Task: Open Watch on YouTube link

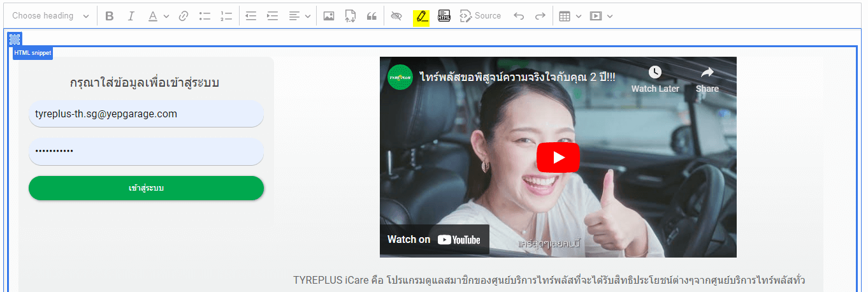Action: pos(435,240)
